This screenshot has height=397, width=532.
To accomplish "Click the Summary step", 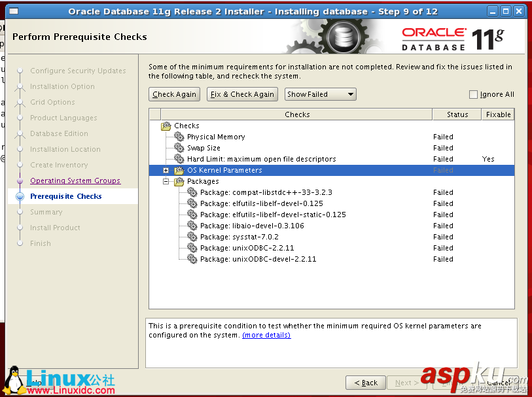I will (x=46, y=212).
